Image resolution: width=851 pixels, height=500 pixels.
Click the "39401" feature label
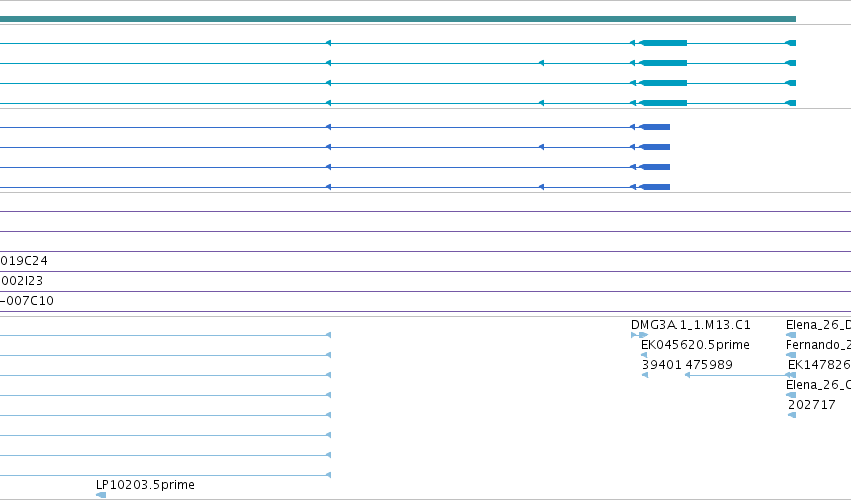pos(662,365)
